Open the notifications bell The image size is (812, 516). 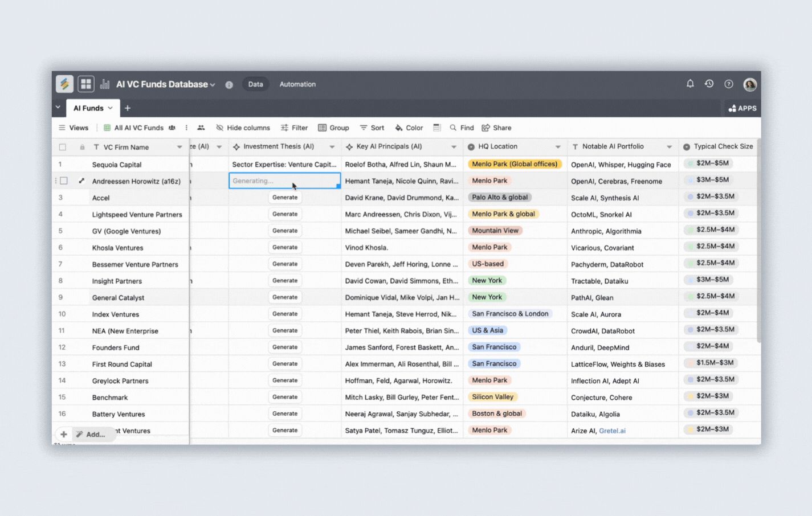point(690,84)
